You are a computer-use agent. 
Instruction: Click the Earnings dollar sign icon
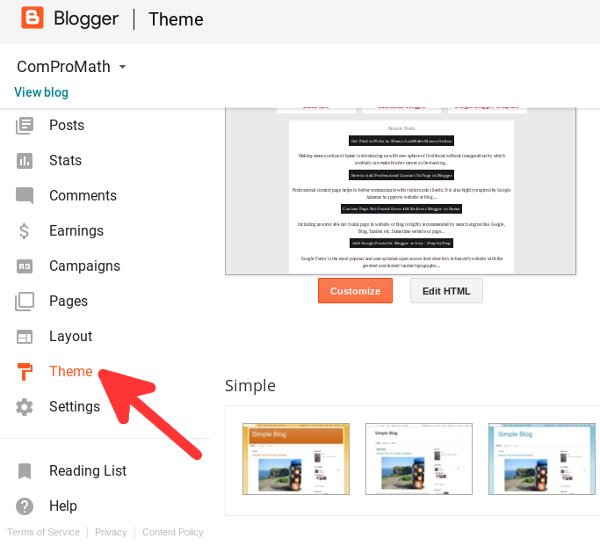coord(24,231)
